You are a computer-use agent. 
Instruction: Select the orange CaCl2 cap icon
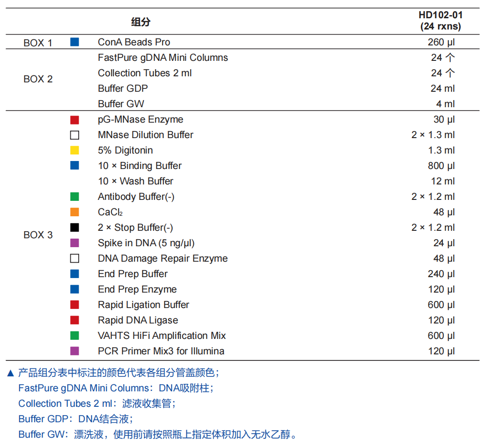point(74,212)
